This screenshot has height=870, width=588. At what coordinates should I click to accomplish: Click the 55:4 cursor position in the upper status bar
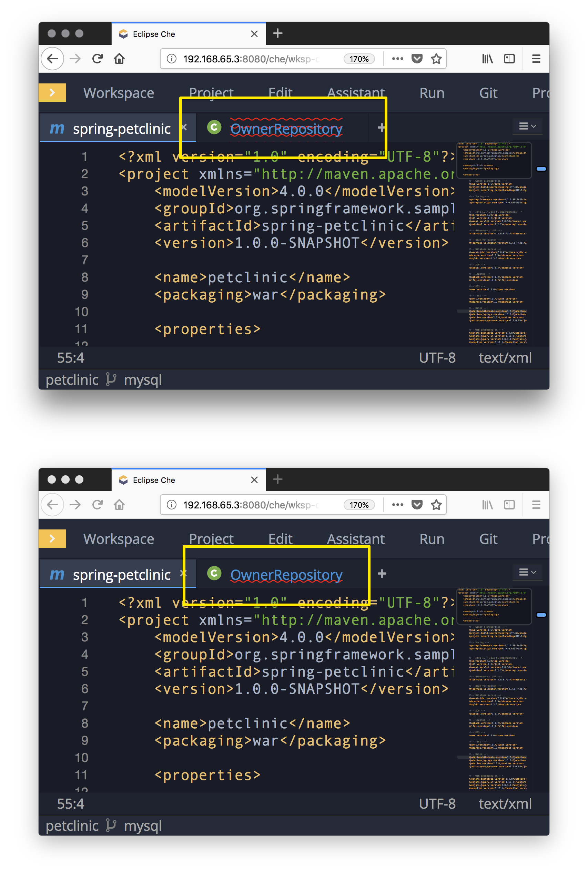[71, 358]
